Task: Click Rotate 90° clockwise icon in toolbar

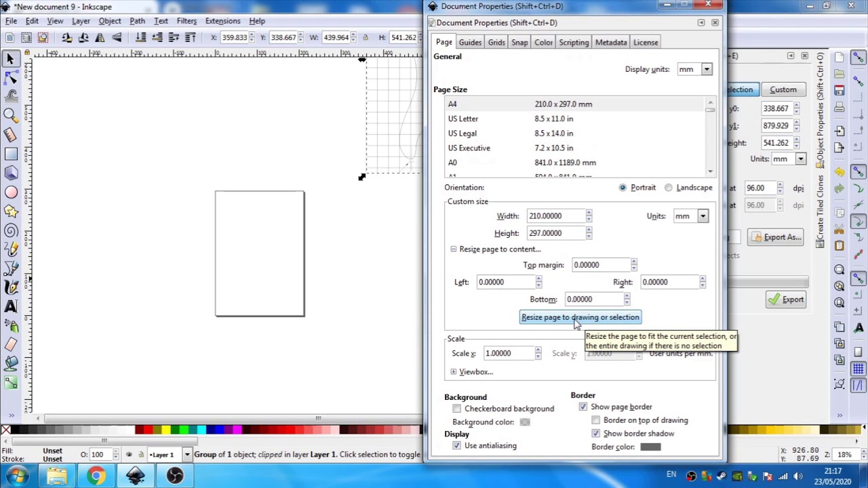Action: coord(83,37)
